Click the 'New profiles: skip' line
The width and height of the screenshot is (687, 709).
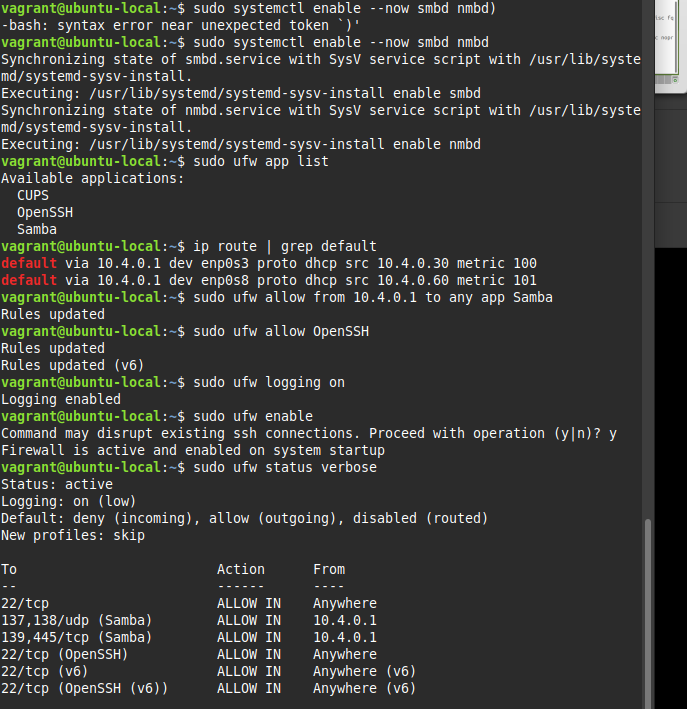(x=73, y=535)
